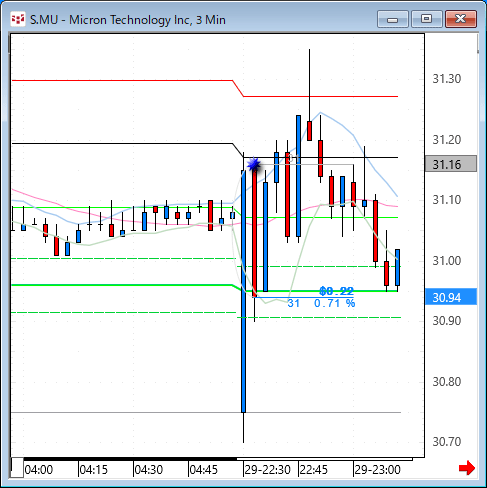The height and width of the screenshot is (488, 487).
Task: Click the 31.30 price scale label
Action: tap(447, 79)
